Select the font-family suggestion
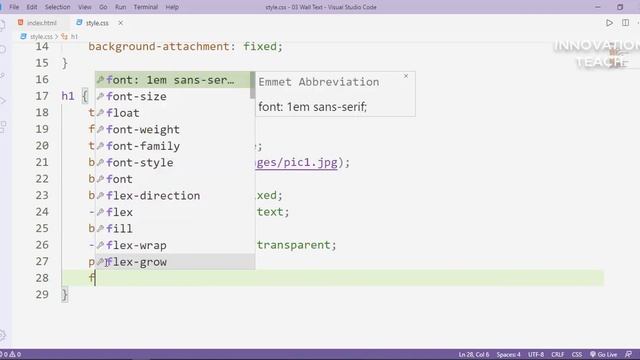640x360 pixels. tap(175, 146)
